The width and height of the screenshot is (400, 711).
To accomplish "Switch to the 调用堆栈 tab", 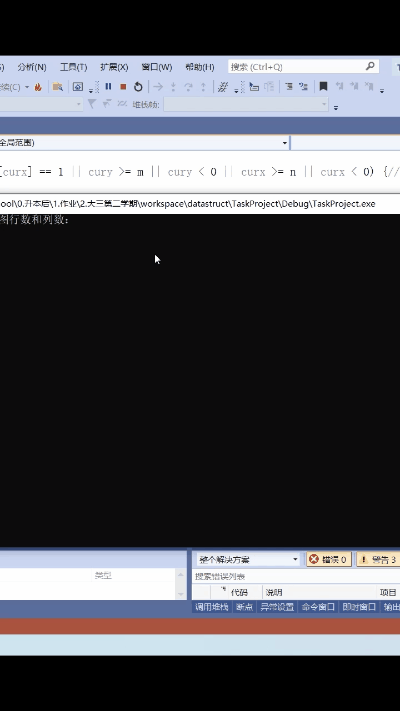I will tap(212, 607).
